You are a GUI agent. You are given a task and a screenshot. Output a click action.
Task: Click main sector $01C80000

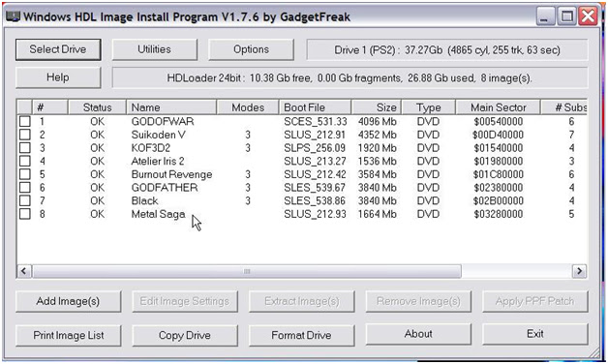pos(499,174)
